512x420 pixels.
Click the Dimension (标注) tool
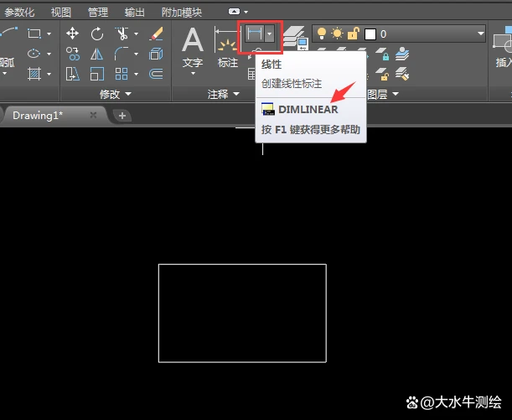[x=227, y=47]
